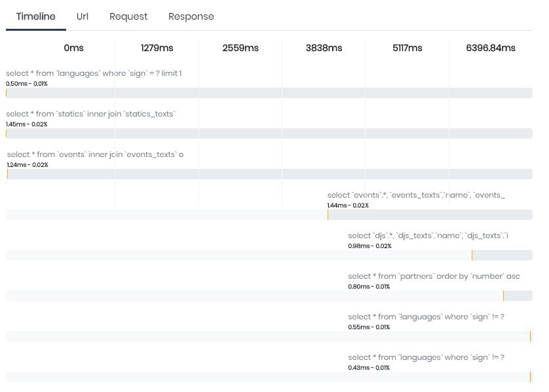Click the 6396.84ms time axis label
The height and width of the screenshot is (392, 549).
pyautogui.click(x=491, y=48)
